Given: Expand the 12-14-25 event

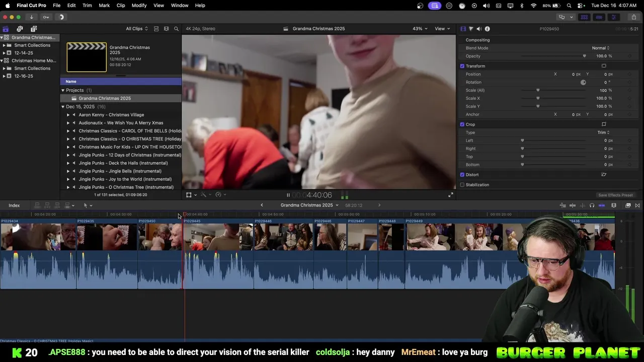Looking at the screenshot, I should (4, 53).
